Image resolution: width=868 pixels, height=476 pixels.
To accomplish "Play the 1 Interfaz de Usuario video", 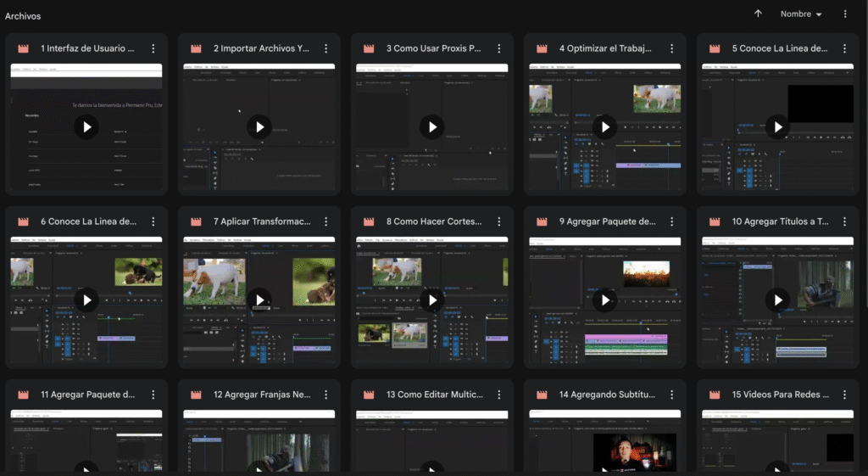I will click(86, 127).
